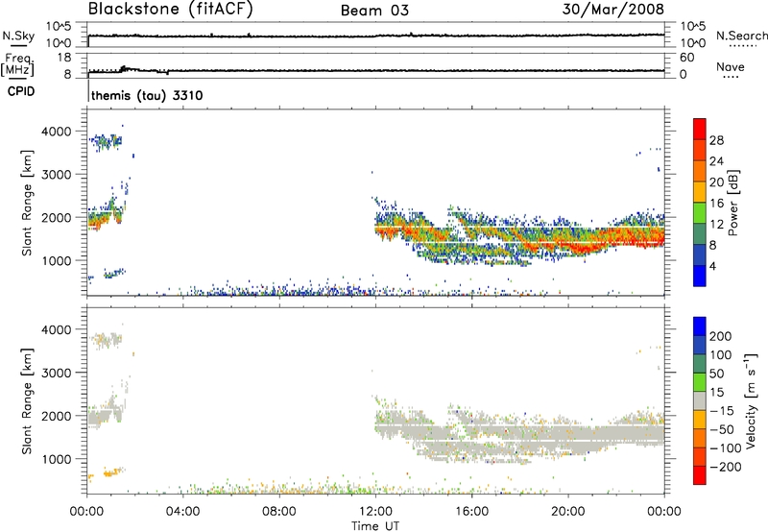Click the '4000' tick on the power plot
The image size is (768, 532).
click(56, 132)
